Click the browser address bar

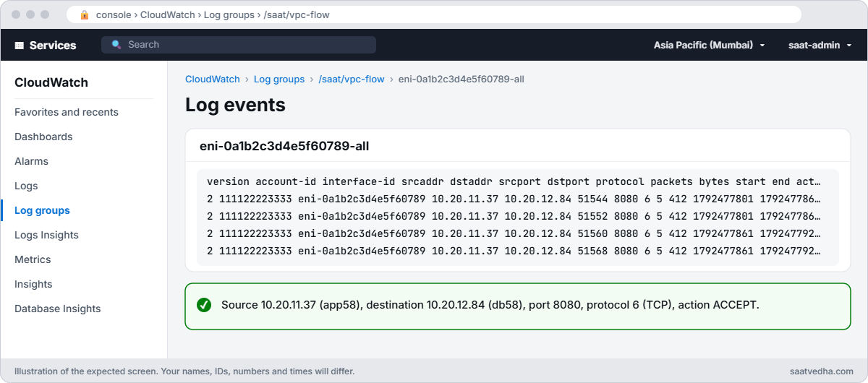434,14
